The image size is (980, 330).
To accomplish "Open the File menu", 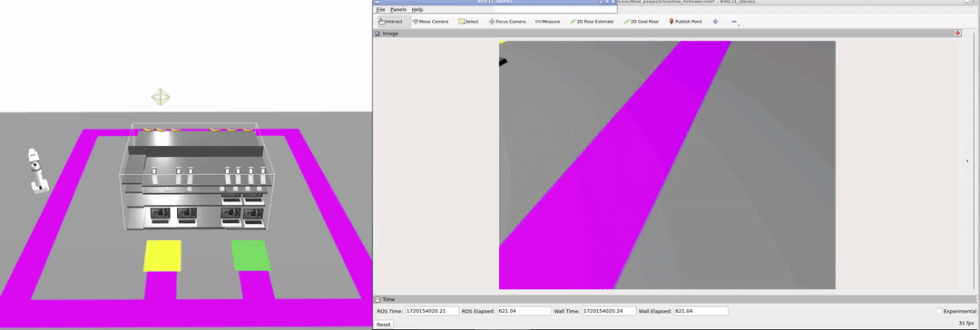I will coord(380,9).
